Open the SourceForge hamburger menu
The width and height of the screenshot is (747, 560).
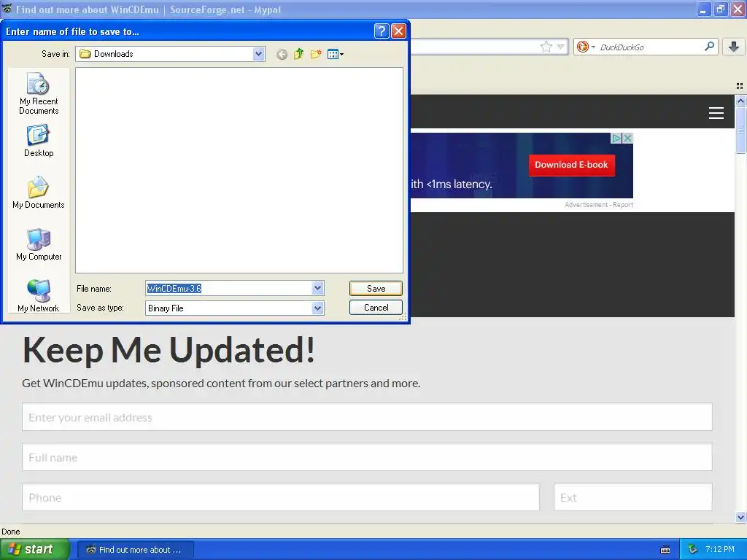pyautogui.click(x=716, y=113)
